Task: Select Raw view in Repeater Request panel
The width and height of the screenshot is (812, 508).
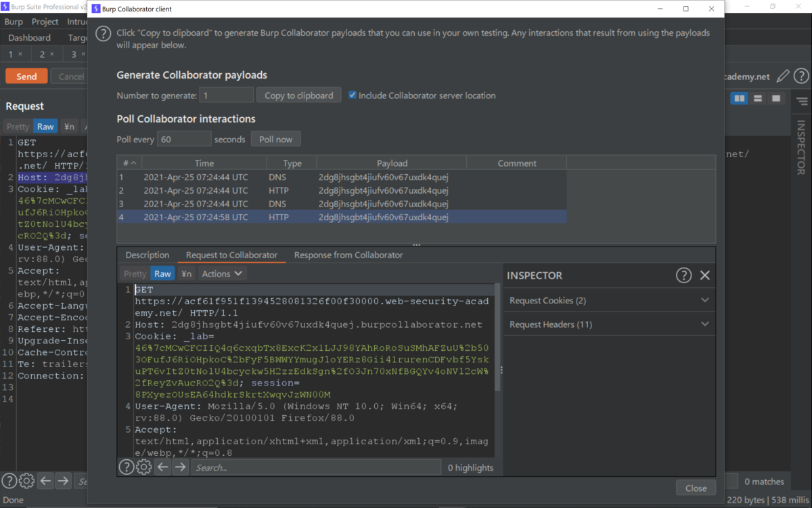Action: click(45, 127)
